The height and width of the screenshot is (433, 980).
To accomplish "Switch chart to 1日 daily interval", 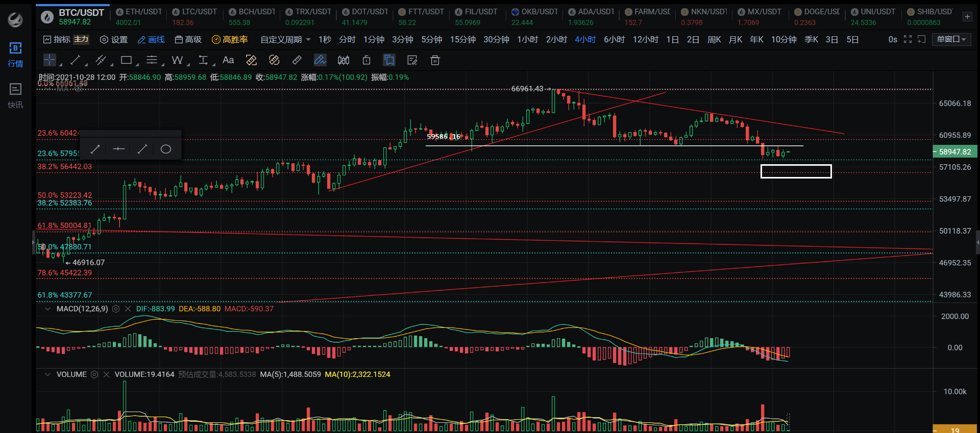I will (x=672, y=39).
